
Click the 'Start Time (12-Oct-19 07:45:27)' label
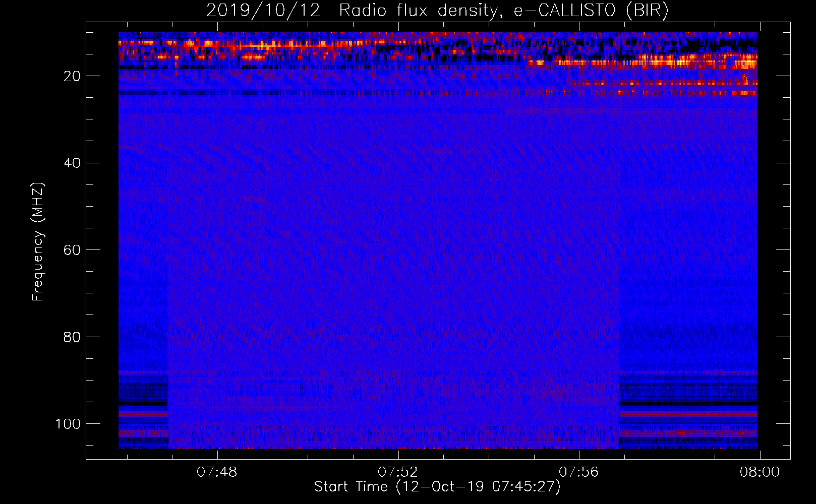[x=437, y=487]
